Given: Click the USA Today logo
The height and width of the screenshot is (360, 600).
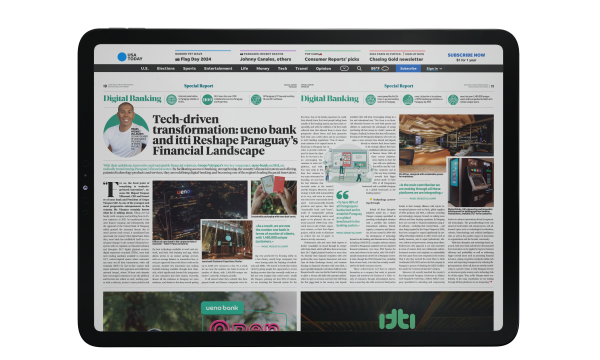Looking at the screenshot, I should tap(130, 57).
